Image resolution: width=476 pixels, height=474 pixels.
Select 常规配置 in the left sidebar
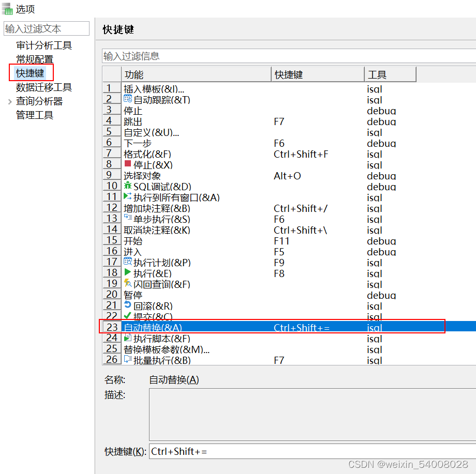pyautogui.click(x=34, y=59)
